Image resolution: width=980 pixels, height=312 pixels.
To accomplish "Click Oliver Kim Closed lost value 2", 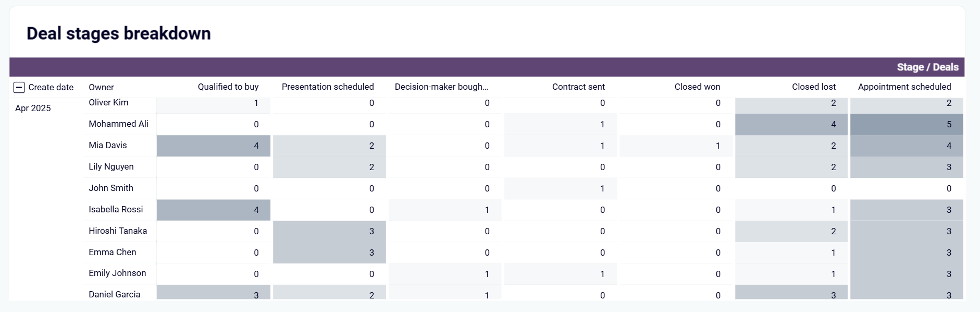I will coord(791,105).
